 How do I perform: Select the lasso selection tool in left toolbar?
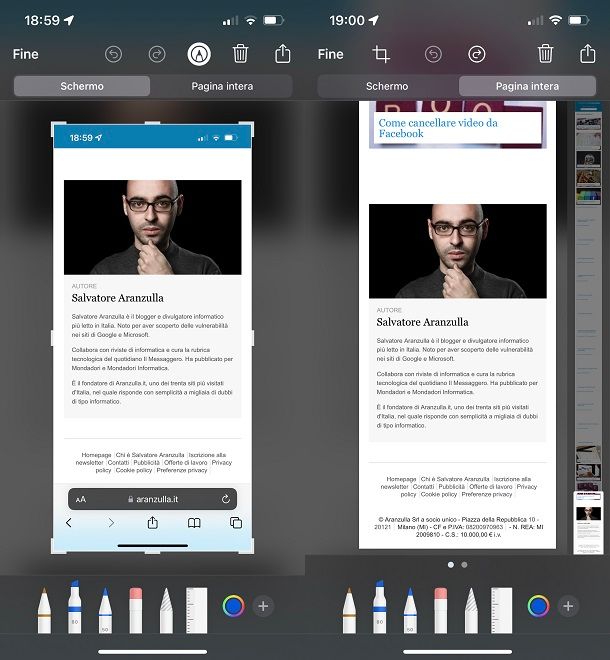tap(166, 611)
